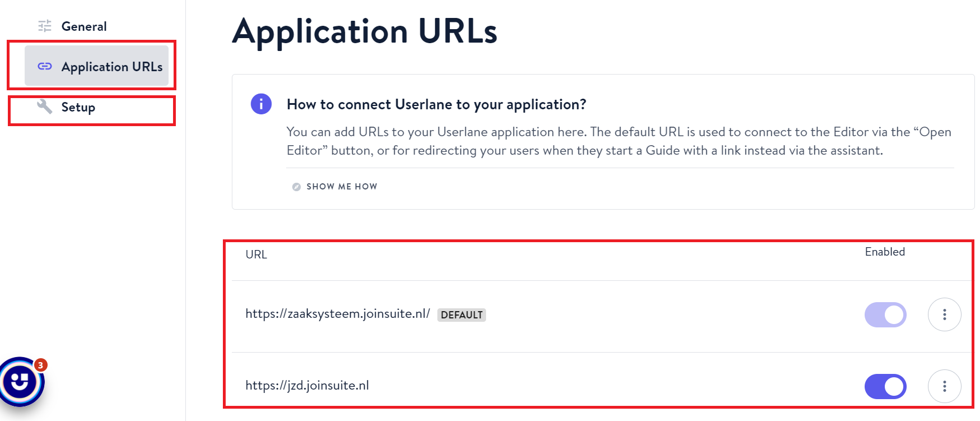Click the red notification badge showing 3
This screenshot has height=421, width=980.
[x=40, y=365]
